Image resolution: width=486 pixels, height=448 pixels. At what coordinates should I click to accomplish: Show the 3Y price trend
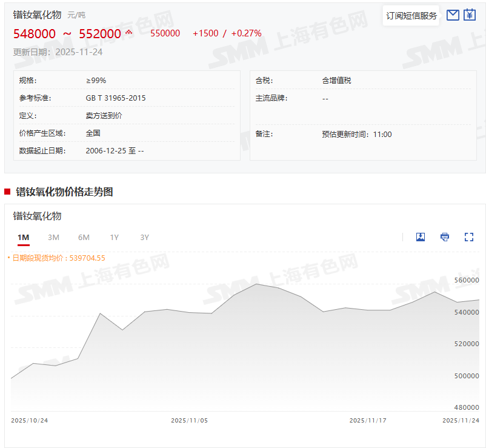144,238
